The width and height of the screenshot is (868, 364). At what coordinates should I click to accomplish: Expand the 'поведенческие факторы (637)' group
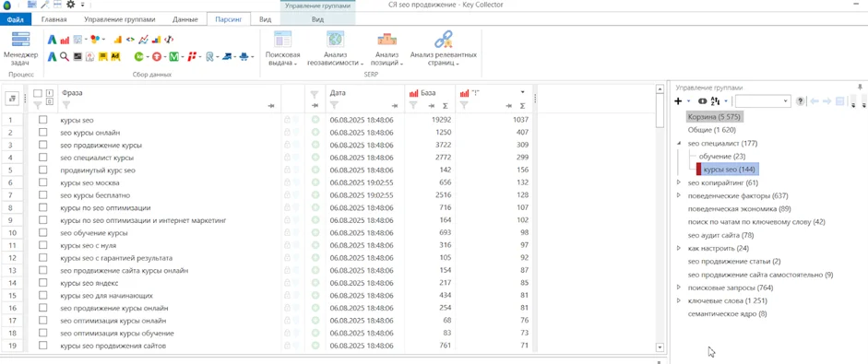point(679,196)
